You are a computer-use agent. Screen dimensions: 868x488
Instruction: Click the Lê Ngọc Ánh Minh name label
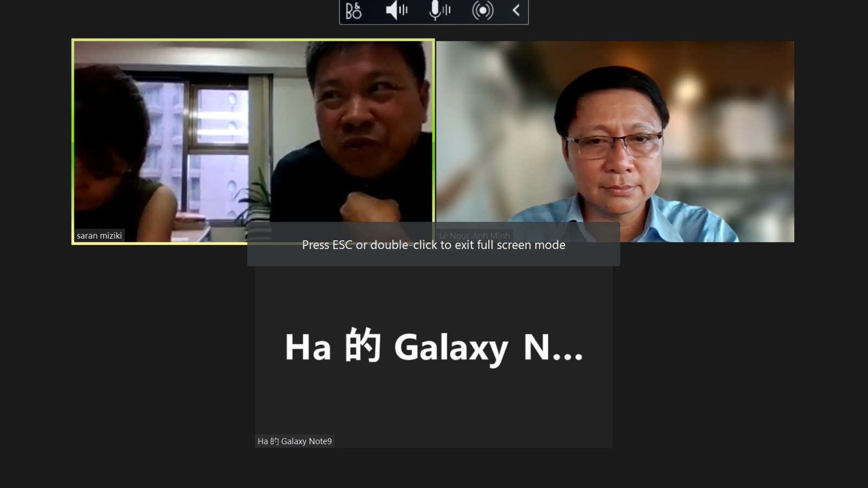click(x=475, y=235)
